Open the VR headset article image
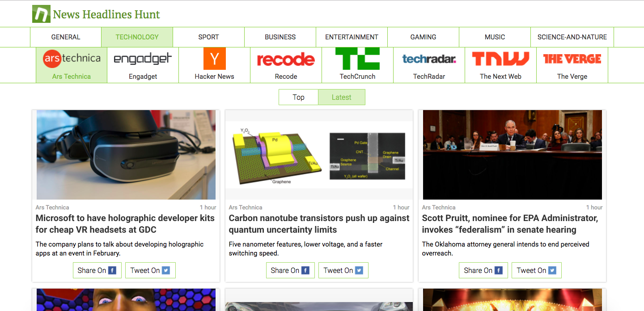The image size is (644, 311). pos(126,155)
